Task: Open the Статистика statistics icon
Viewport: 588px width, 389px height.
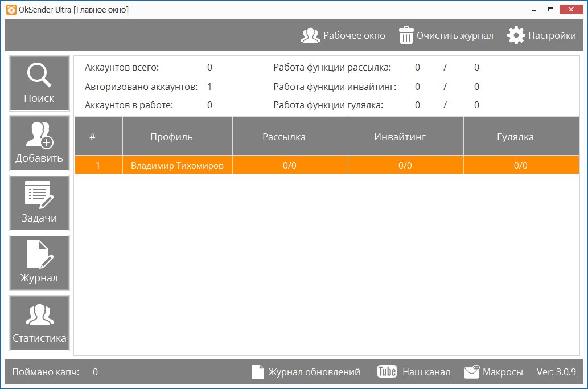Action: click(39, 314)
